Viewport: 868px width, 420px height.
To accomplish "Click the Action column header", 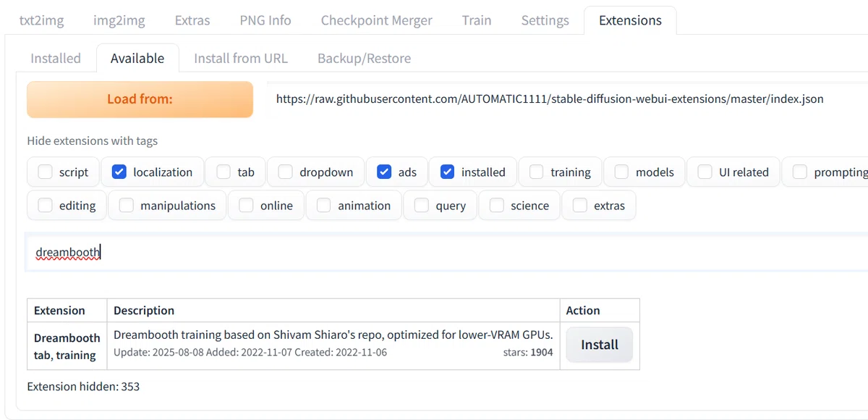I will [x=583, y=311].
